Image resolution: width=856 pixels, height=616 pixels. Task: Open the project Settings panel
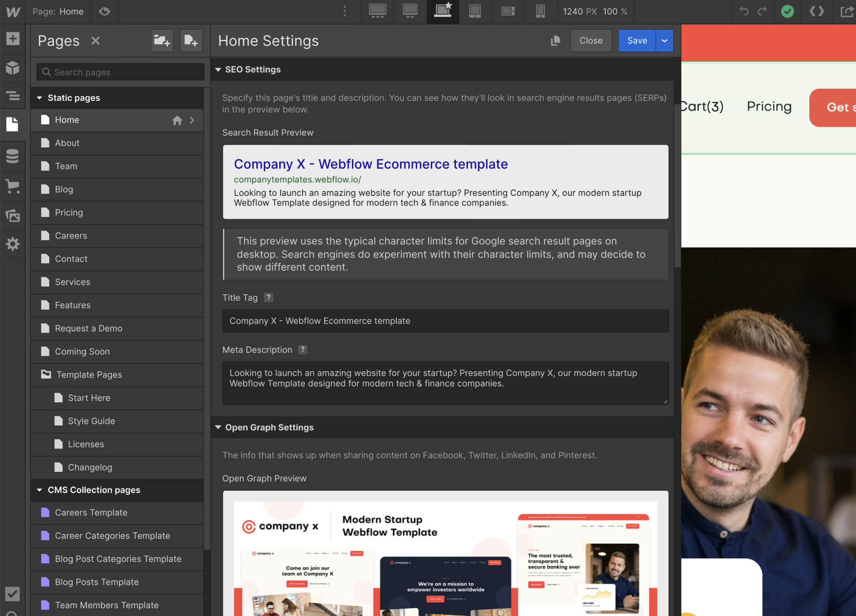[13, 244]
